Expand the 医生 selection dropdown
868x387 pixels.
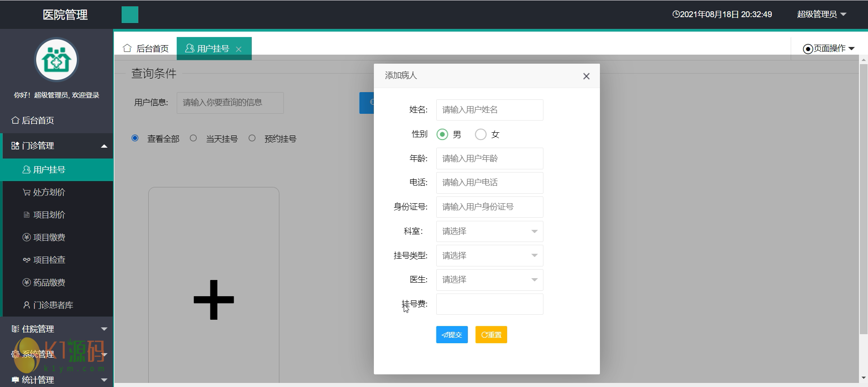click(489, 280)
